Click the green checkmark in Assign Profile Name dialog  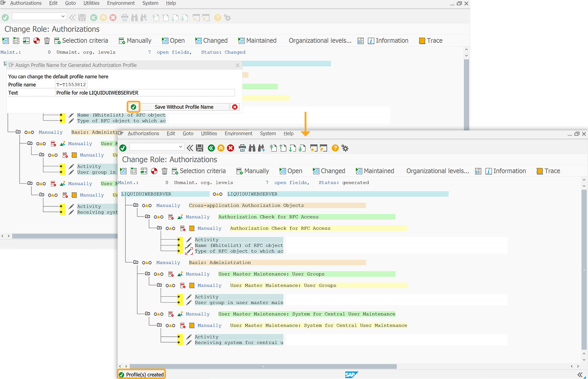[x=133, y=107]
